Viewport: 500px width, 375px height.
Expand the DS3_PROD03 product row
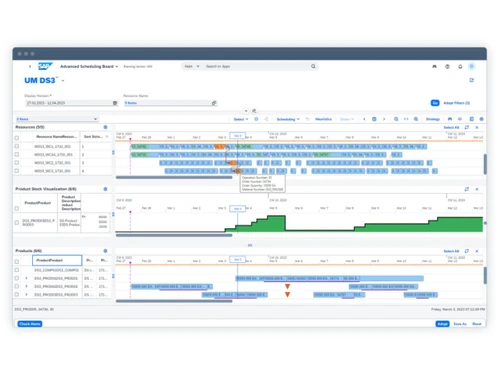[26, 295]
